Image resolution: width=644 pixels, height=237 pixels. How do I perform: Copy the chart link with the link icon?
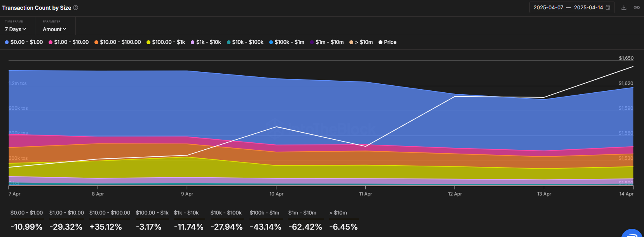tap(637, 8)
